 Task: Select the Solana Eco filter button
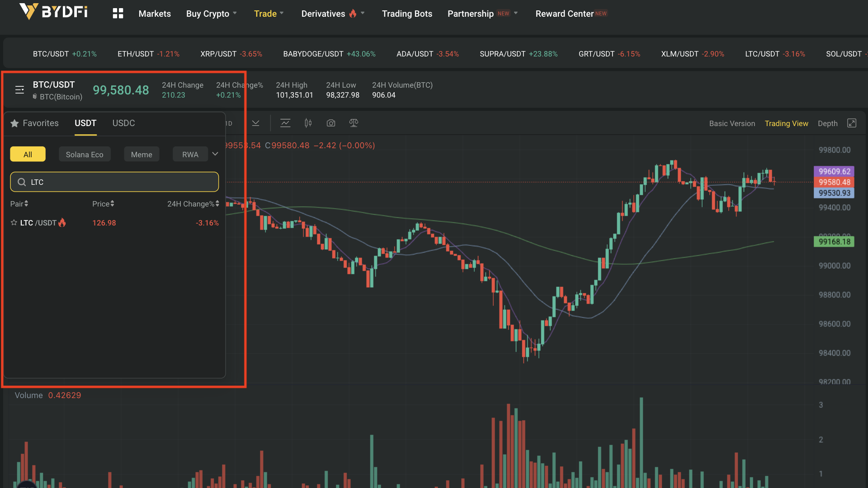[x=85, y=154]
